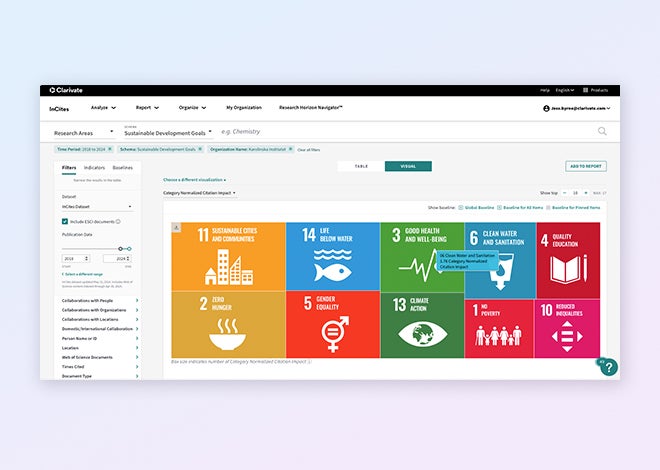Toggle Include ESCI documents checkbox
660x470 pixels.
pyautogui.click(x=65, y=221)
